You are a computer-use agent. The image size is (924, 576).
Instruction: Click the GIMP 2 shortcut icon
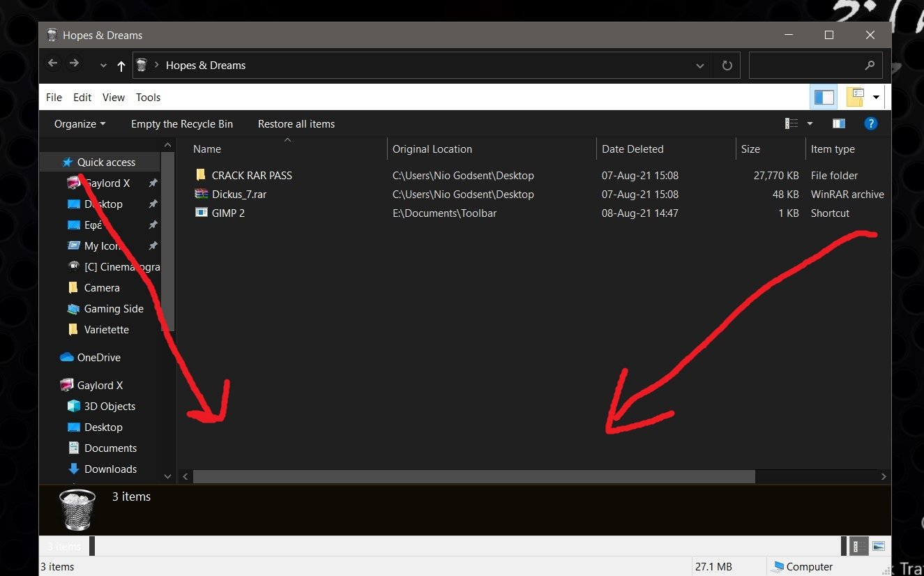tap(200, 213)
